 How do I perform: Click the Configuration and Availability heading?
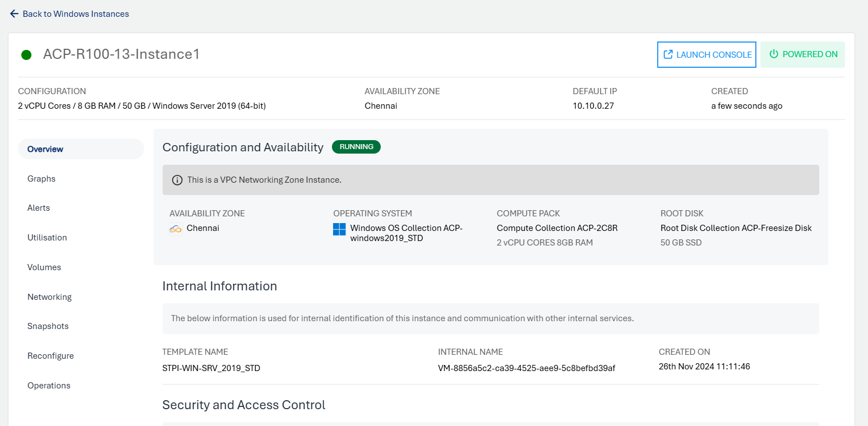coord(243,147)
